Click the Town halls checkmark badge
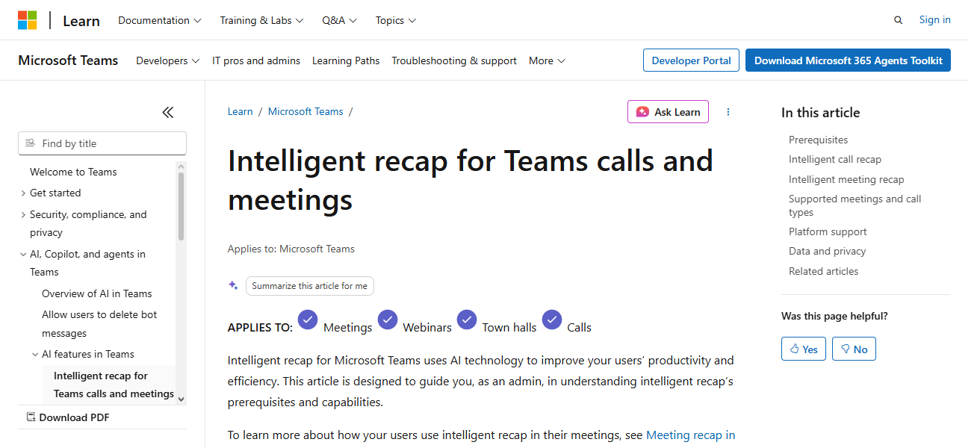980x448 pixels. point(467,320)
